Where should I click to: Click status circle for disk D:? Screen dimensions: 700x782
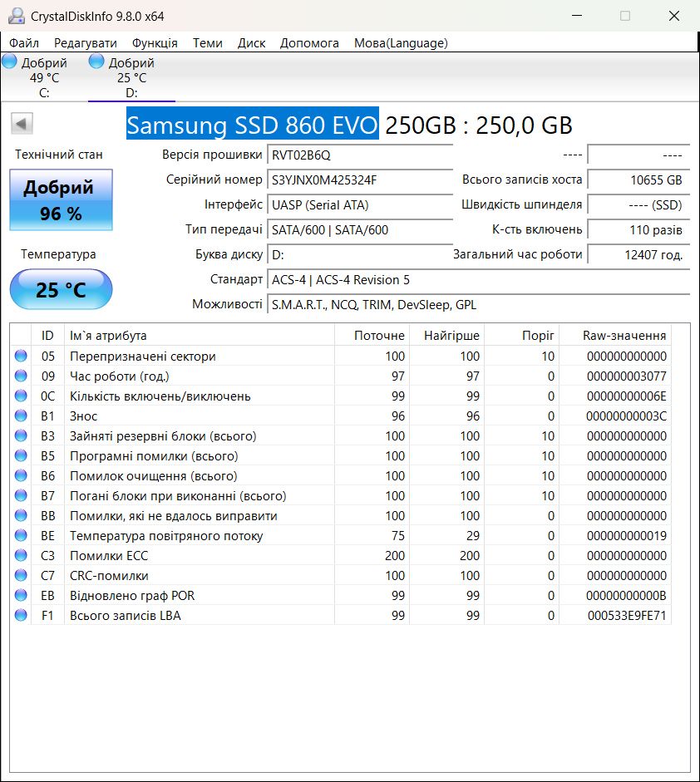(x=96, y=61)
